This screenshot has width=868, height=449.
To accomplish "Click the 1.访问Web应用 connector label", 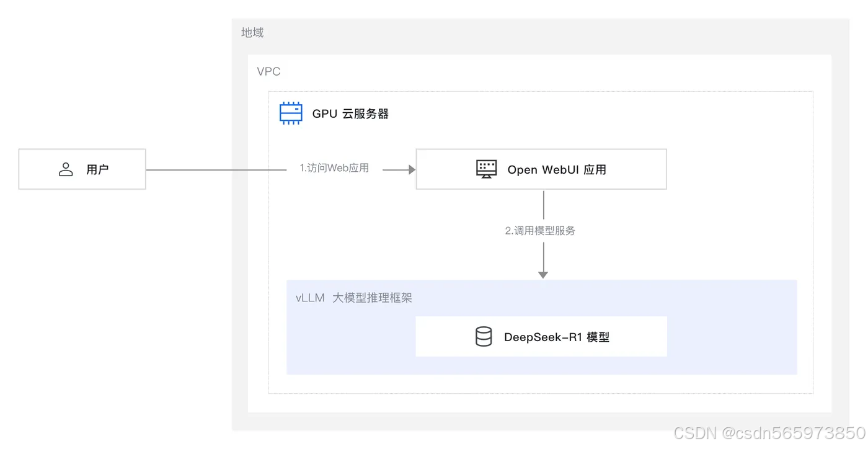I will (334, 167).
